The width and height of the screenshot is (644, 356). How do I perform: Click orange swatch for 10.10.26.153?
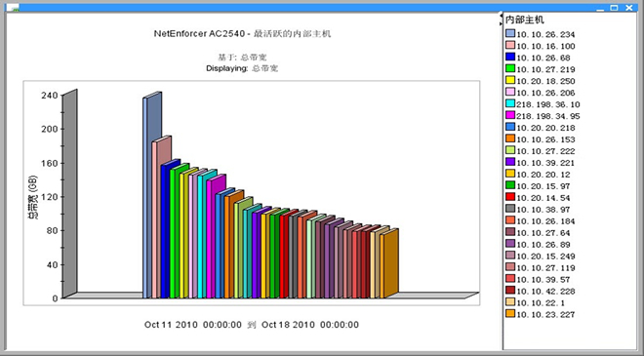510,138
